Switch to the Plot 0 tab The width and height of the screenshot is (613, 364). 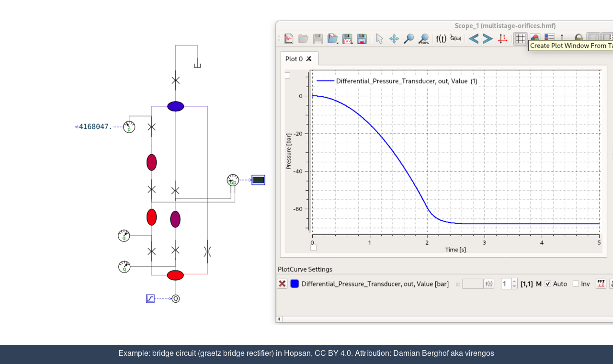(294, 59)
